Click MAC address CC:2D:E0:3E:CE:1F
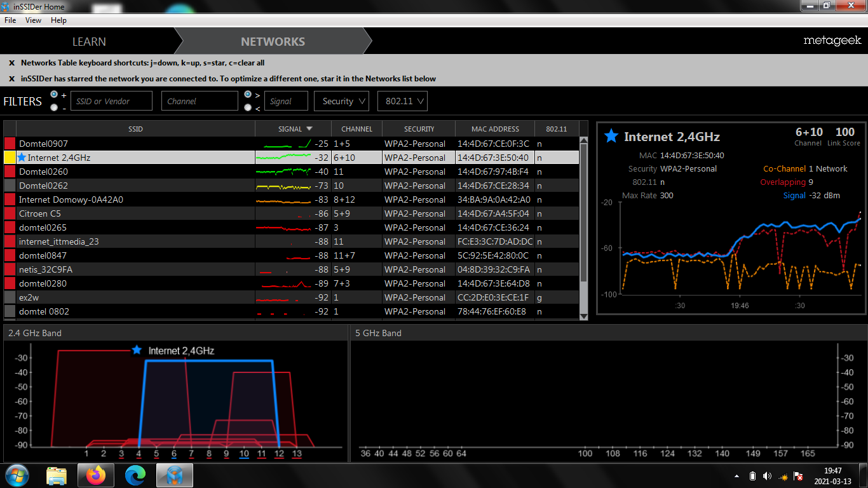Image resolution: width=868 pixels, height=488 pixels. coord(493,297)
